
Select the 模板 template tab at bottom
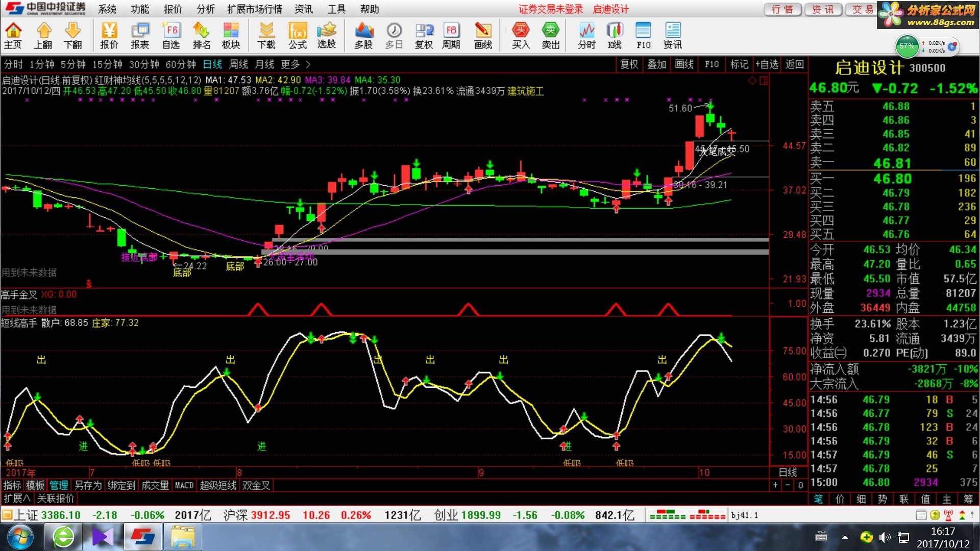35,485
